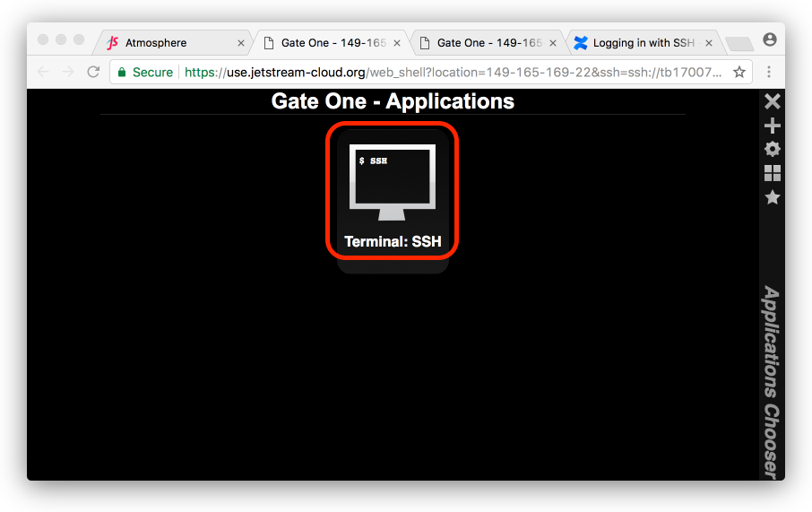Viewport: 812px width, 512px height.
Task: Go forward to next page
Action: [x=68, y=72]
